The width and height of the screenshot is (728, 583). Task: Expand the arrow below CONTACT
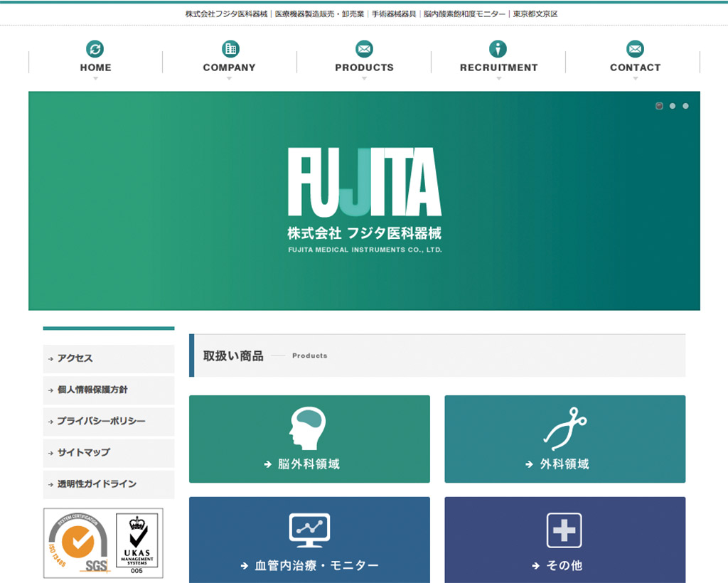pos(636,78)
